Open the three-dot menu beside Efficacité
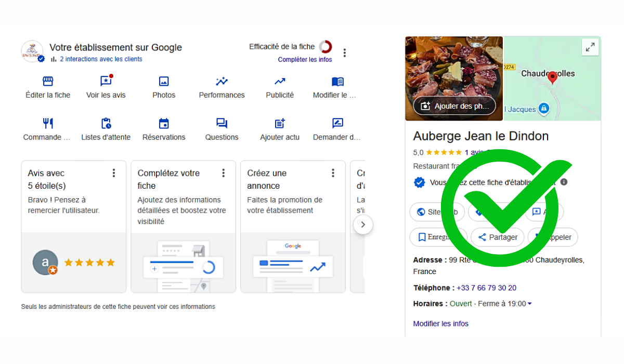 [344, 53]
